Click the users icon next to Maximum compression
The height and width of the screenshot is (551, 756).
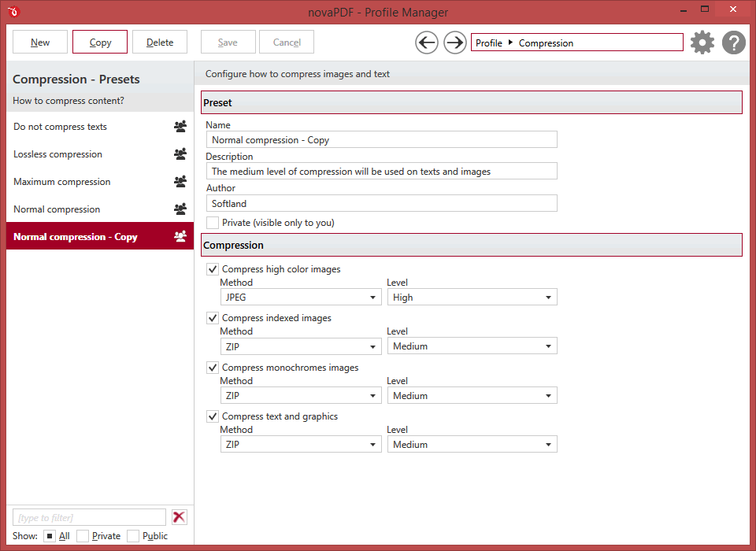point(180,181)
